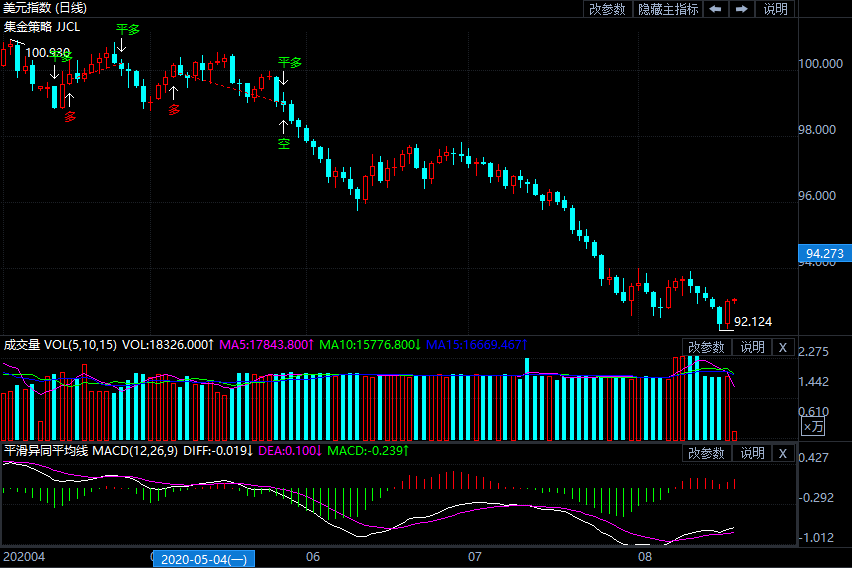Click the 美元指数 (日线) chart title
852x568 pixels.
44,8
